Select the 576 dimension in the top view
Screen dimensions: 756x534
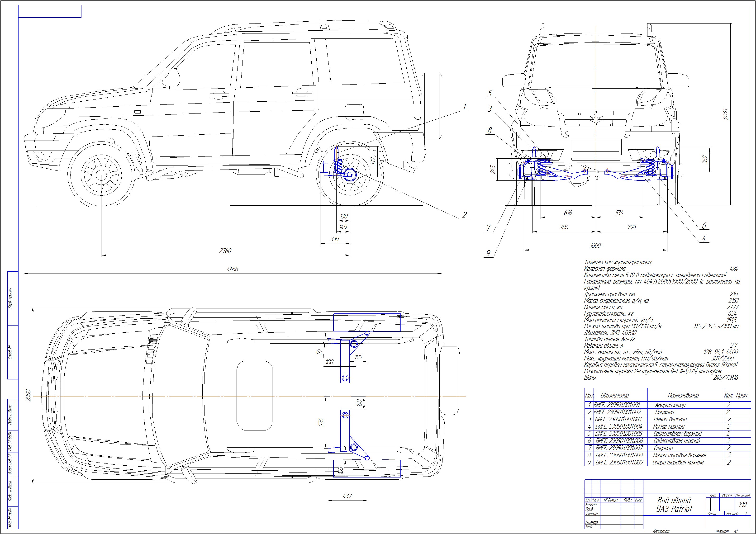322,423
